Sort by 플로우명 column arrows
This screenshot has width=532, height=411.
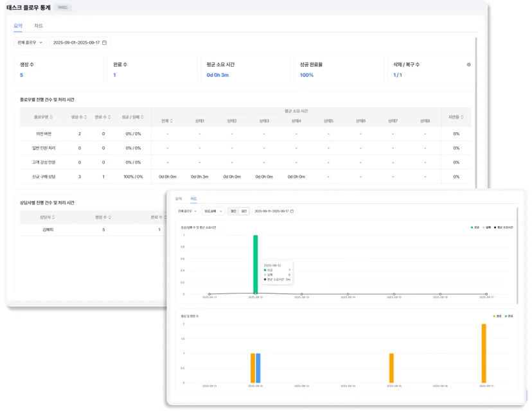51,117
